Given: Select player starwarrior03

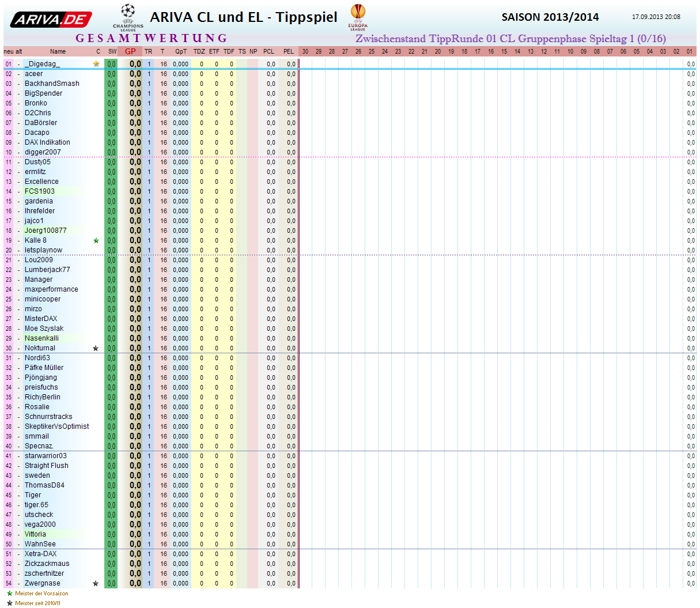Looking at the screenshot, I should coord(46,456).
